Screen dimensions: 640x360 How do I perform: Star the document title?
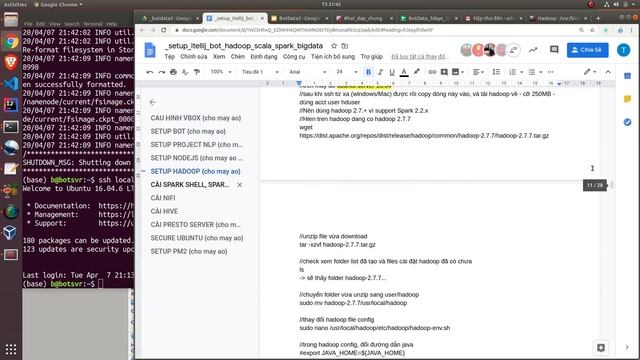334,46
